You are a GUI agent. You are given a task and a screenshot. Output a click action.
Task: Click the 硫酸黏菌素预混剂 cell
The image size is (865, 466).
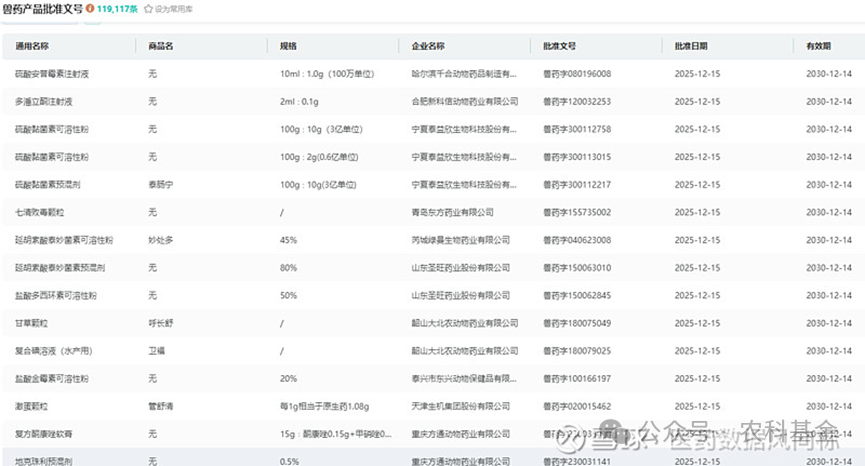point(47,185)
